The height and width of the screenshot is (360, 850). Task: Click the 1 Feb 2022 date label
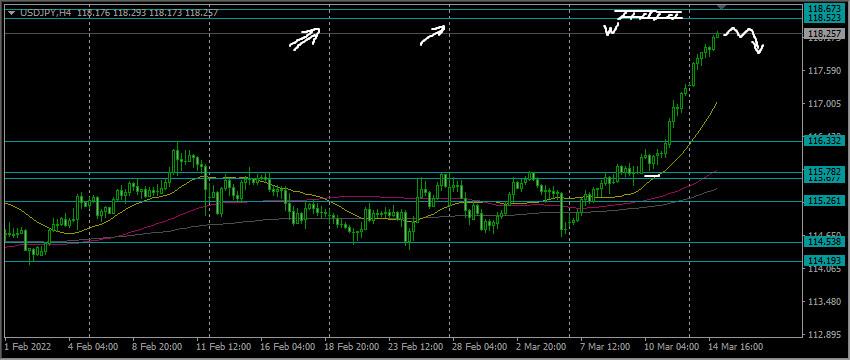point(24,346)
